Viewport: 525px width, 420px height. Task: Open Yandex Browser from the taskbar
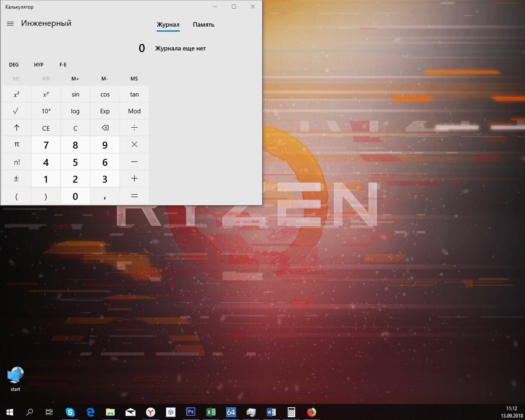tap(150, 412)
